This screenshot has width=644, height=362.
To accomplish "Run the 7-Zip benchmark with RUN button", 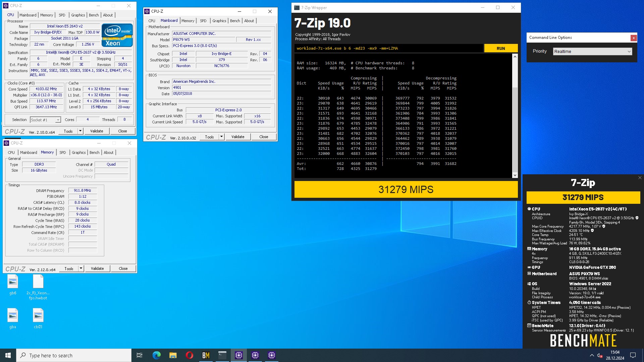I will [x=501, y=48].
